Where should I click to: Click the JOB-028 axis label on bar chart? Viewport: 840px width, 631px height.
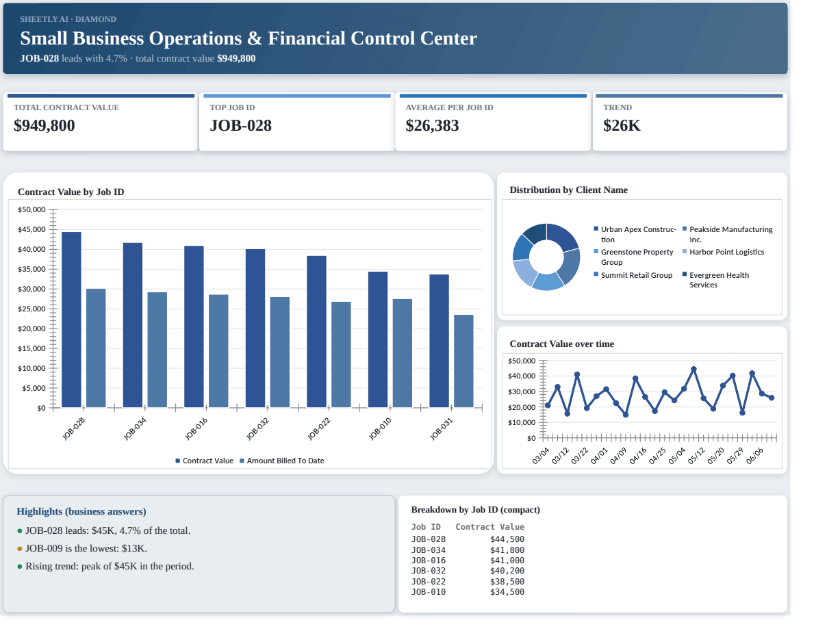coord(74,428)
